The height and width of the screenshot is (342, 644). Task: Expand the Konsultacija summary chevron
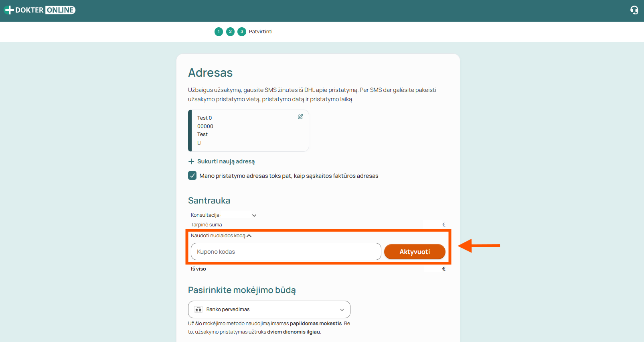[x=254, y=216]
